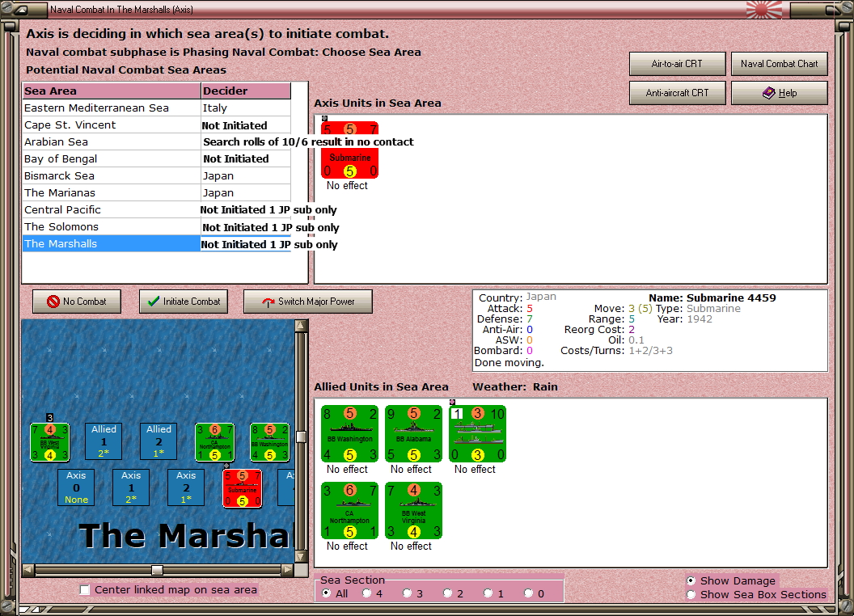The image size is (854, 616).
Task: Click BB West Virginia counter on the map
Action: coord(49,442)
